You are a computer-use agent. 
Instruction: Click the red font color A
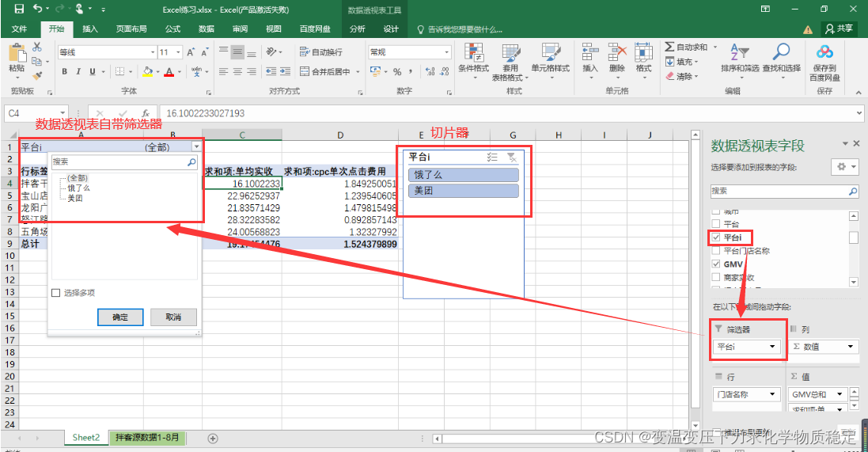pos(169,71)
